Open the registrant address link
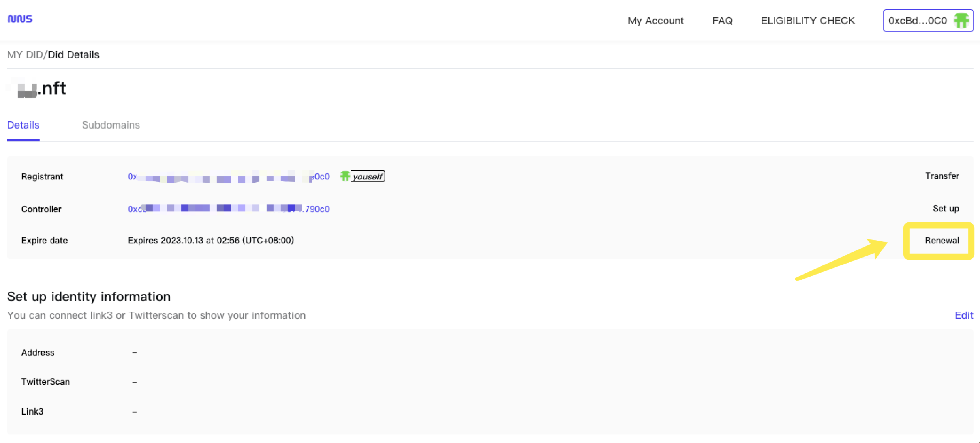 pyautogui.click(x=228, y=177)
